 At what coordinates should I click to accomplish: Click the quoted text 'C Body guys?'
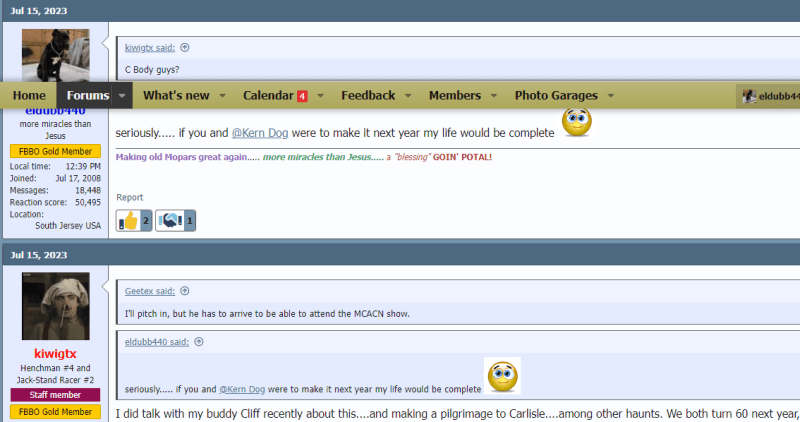point(152,70)
